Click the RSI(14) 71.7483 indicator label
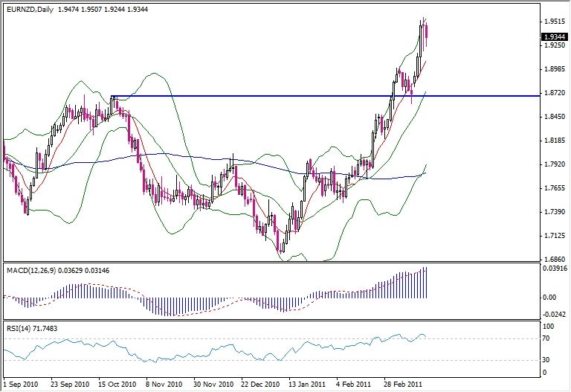Image resolution: width=571 pixels, height=392 pixels. pyautogui.click(x=32, y=329)
